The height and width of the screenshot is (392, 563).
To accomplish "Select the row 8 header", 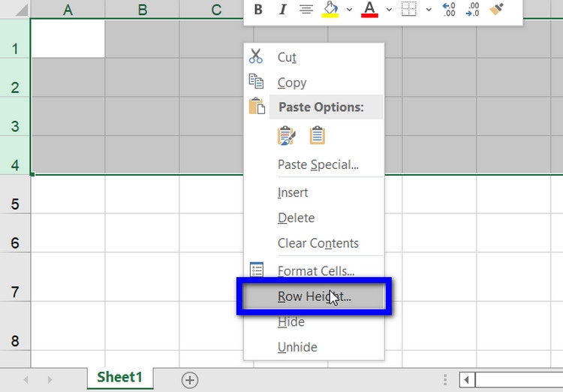I will point(15,326).
